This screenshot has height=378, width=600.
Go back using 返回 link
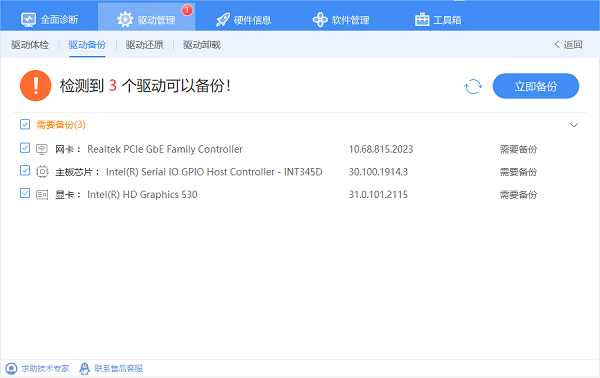point(568,45)
